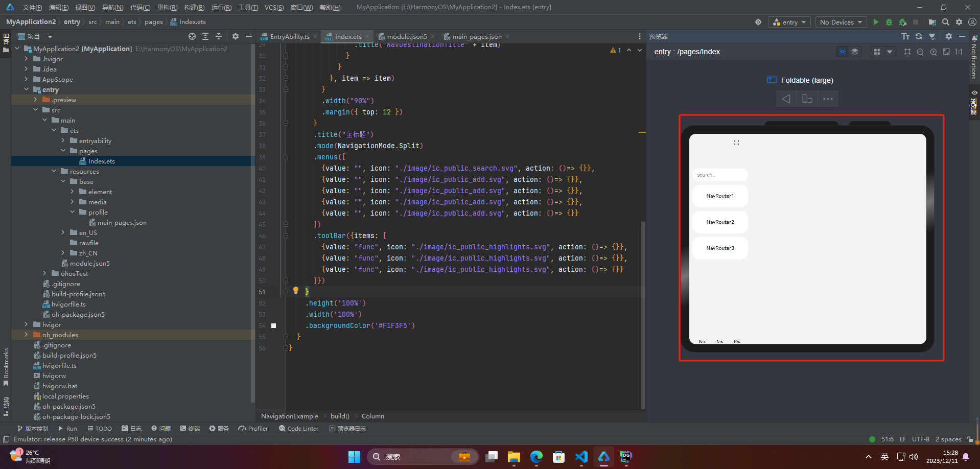
Task: Open the previewer font size tool
Action: click(x=905, y=36)
